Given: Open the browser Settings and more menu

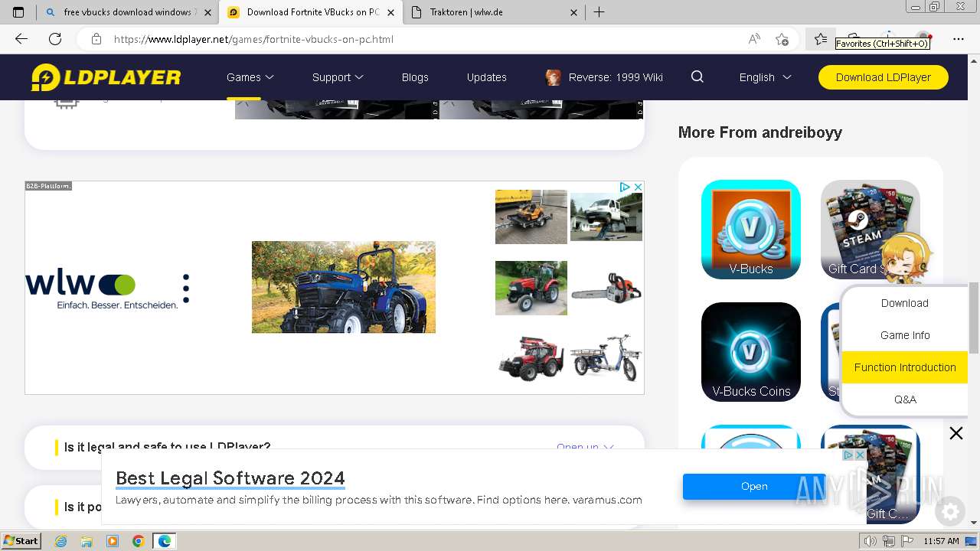Looking at the screenshot, I should [x=959, y=39].
